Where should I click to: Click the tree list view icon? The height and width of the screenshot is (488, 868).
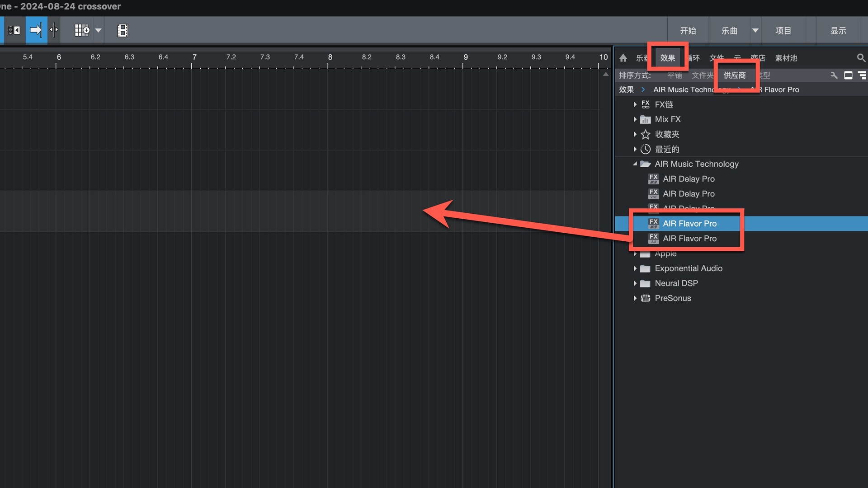pos(862,75)
